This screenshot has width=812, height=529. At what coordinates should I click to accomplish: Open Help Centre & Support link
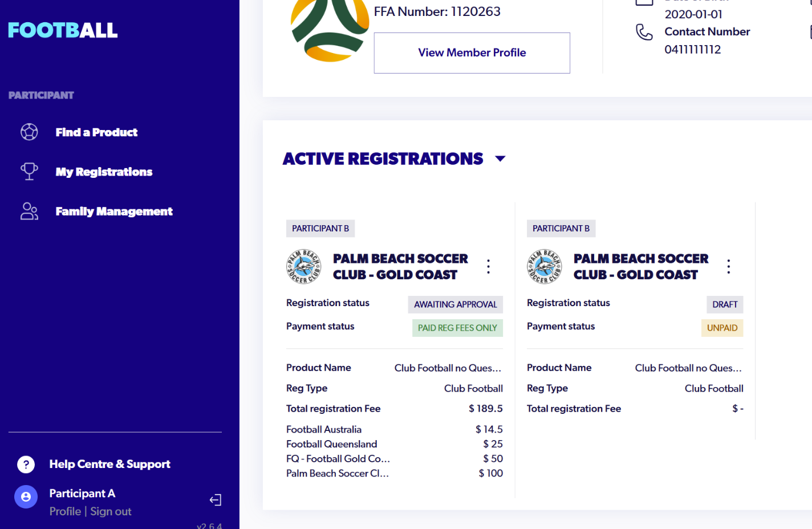point(109,464)
